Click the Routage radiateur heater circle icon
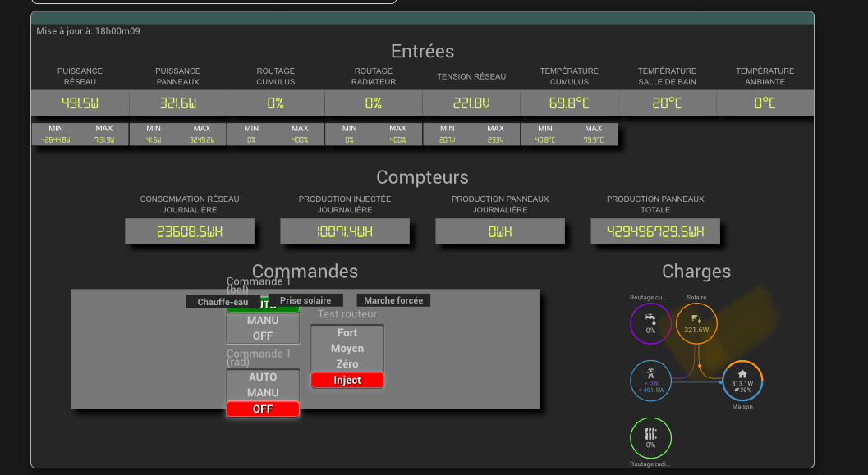 [x=650, y=439]
